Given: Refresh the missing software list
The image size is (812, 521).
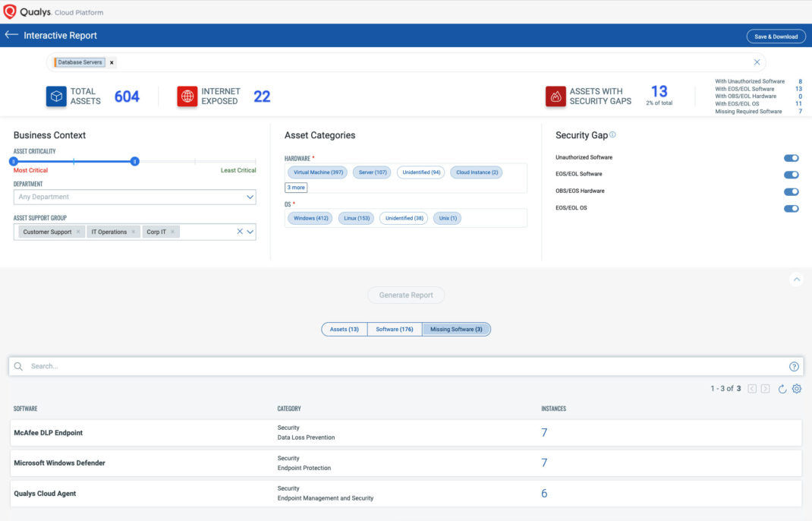Looking at the screenshot, I should 782,389.
